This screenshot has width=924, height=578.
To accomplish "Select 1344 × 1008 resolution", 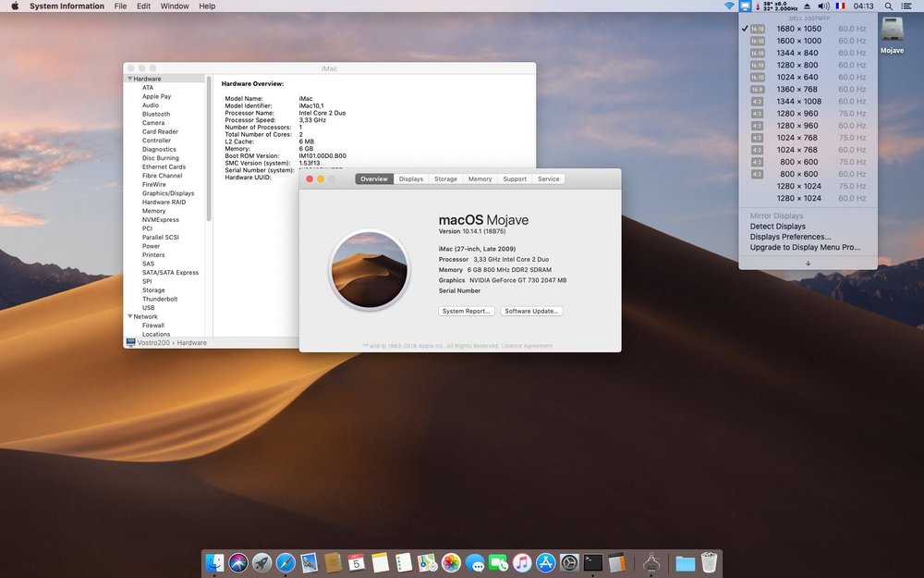I will tap(808, 101).
